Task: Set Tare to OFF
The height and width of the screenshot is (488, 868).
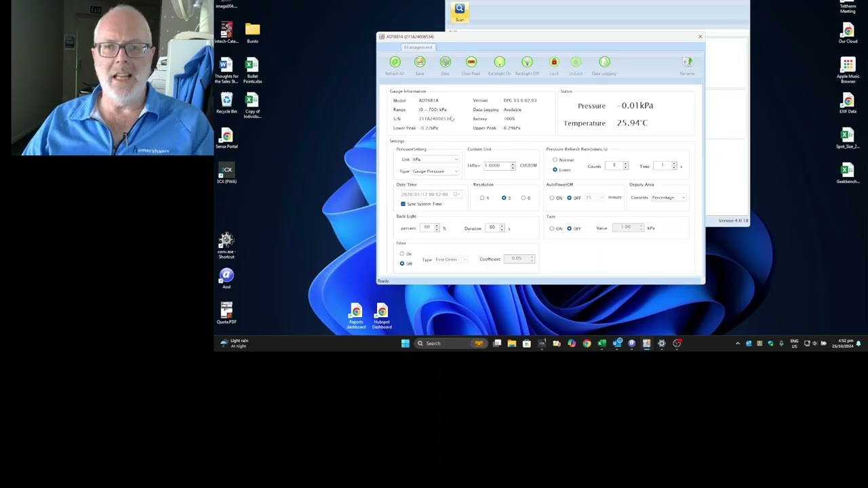Action: 570,228
